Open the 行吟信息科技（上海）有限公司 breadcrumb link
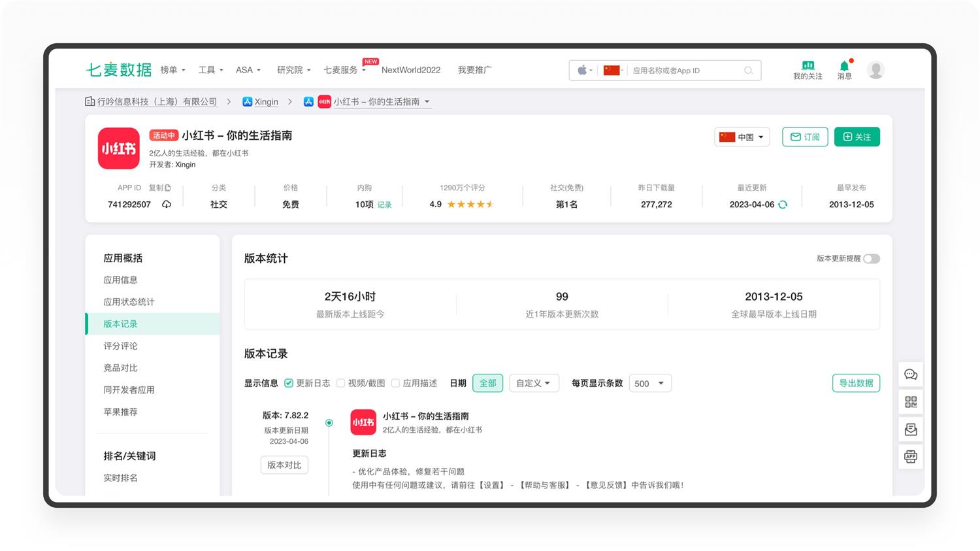The height and width of the screenshot is (551, 980). tap(157, 102)
